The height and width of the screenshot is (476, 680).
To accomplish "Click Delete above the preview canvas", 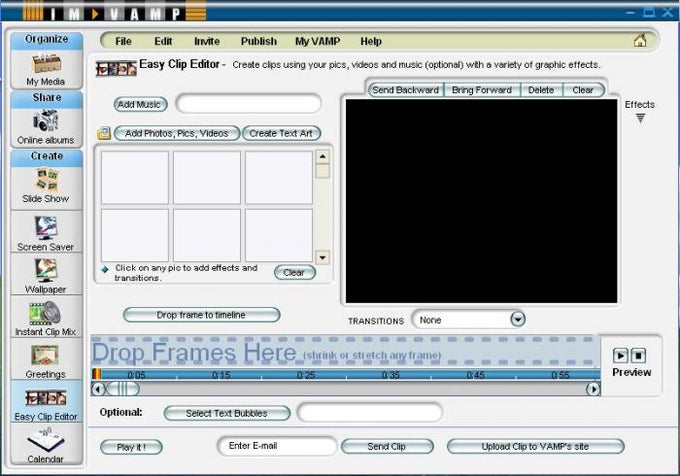I will [541, 90].
